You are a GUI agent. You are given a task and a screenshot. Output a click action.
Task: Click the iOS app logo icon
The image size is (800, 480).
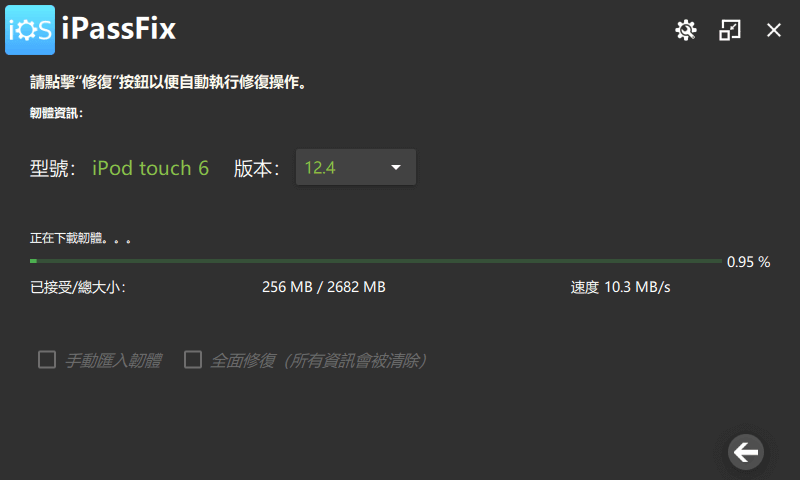coord(30,30)
